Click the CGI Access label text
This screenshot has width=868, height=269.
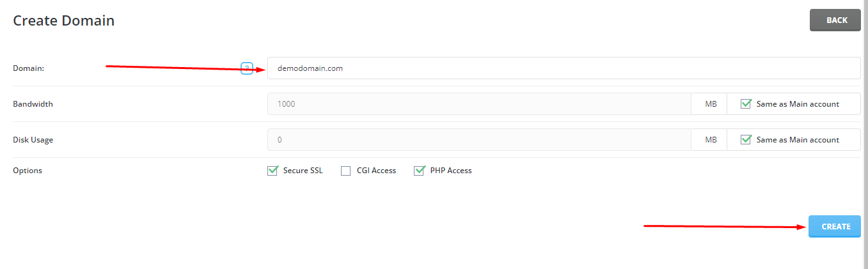pos(377,171)
